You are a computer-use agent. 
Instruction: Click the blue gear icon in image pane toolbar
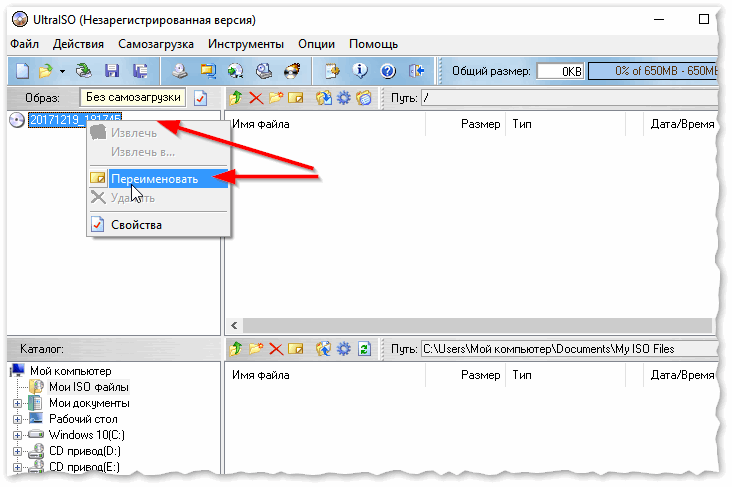pyautogui.click(x=344, y=98)
